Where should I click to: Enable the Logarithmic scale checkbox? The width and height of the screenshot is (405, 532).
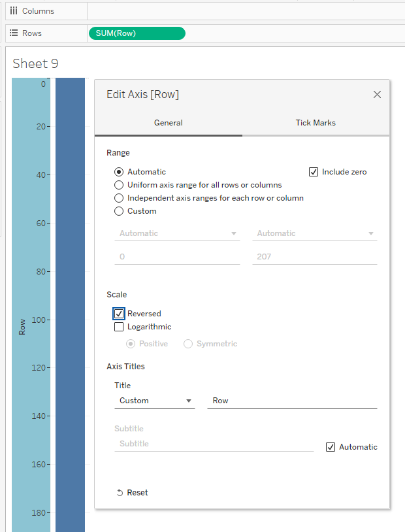coord(119,327)
